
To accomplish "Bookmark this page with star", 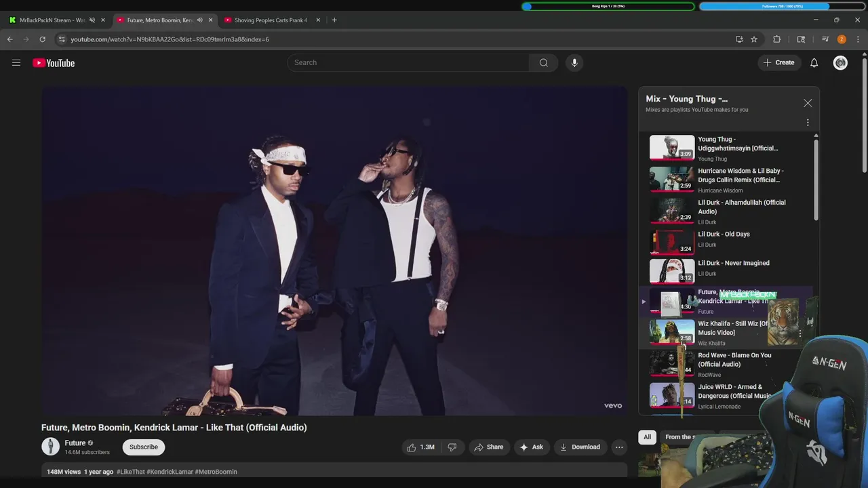I will point(754,39).
